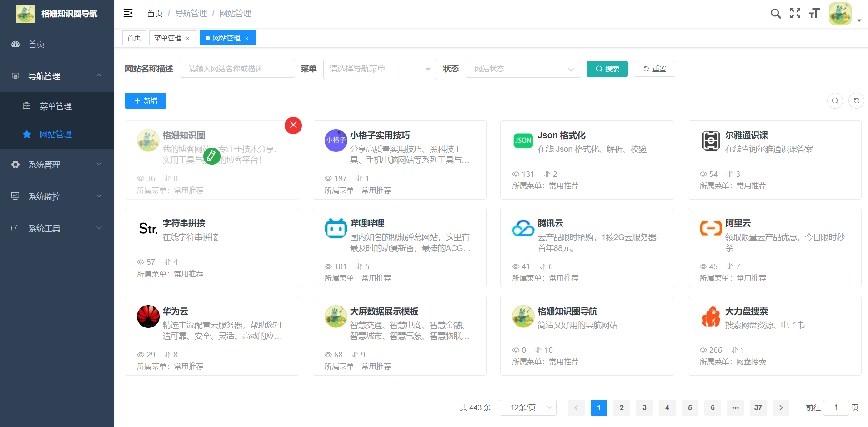Image resolution: width=868 pixels, height=427 pixels.
Task: Click the red delete icon on 格姗知识圈 card
Action: pyautogui.click(x=293, y=125)
